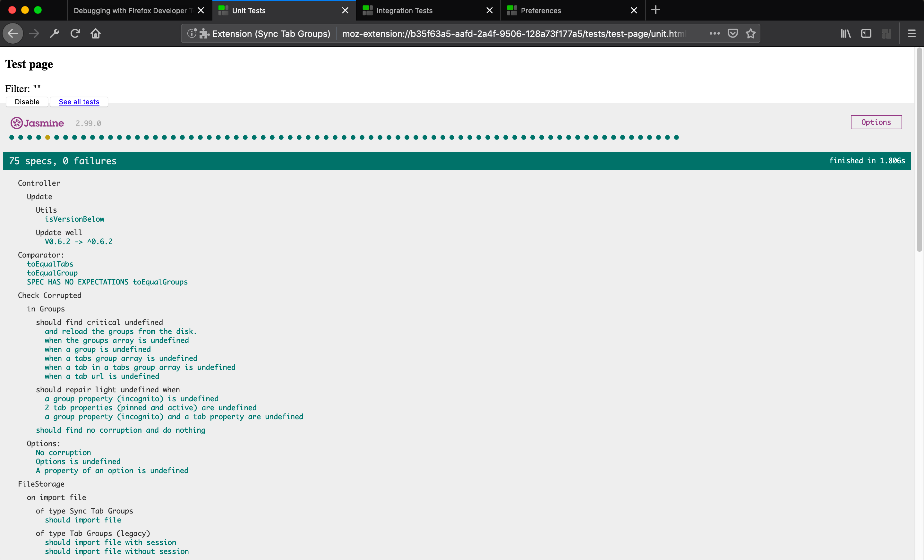Open 'a group property (incognito) is undefined' spec

tap(132, 399)
